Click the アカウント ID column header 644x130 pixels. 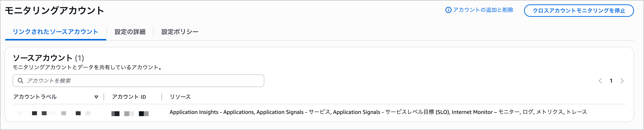click(x=129, y=97)
